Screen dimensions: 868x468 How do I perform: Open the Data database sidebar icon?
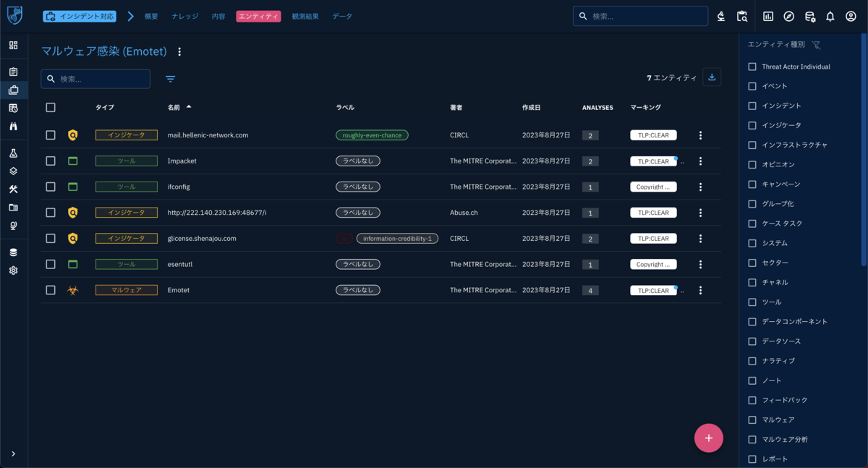coord(13,252)
